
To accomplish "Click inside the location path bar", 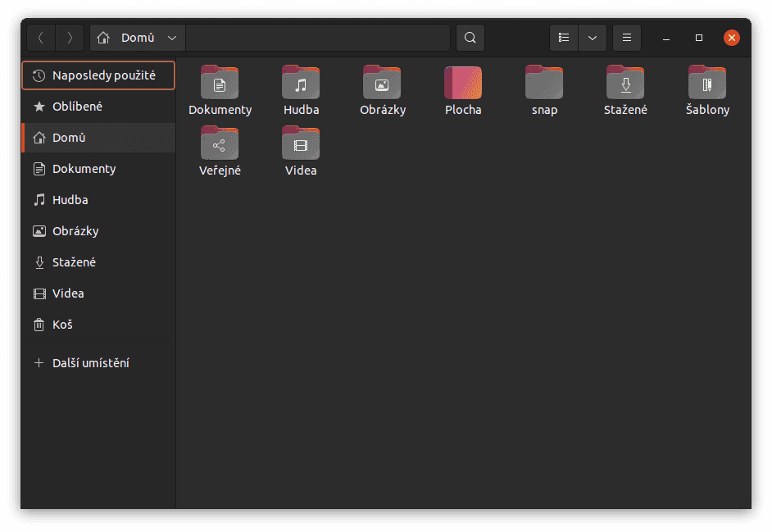I will click(320, 37).
